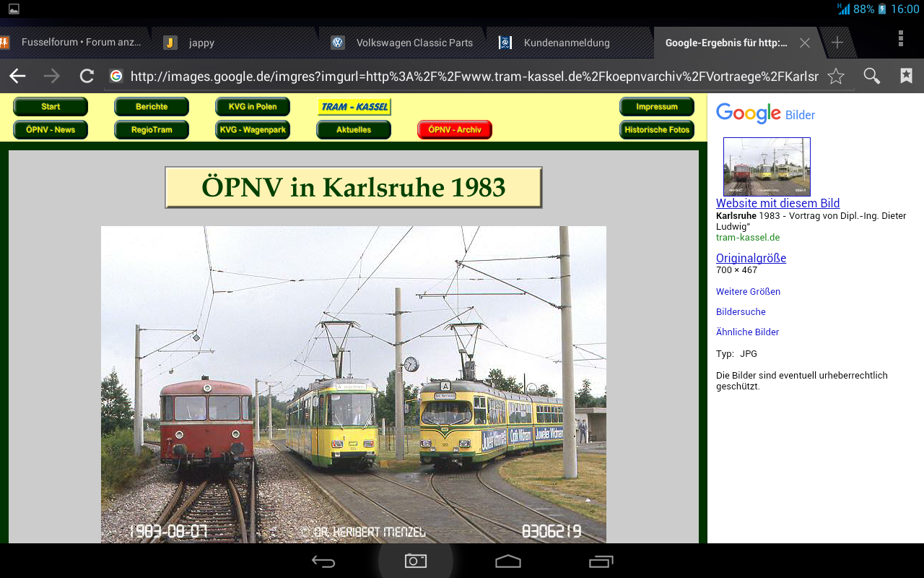Viewport: 924px width, 578px height.
Task: Take screenshot with camera icon
Action: click(x=415, y=561)
